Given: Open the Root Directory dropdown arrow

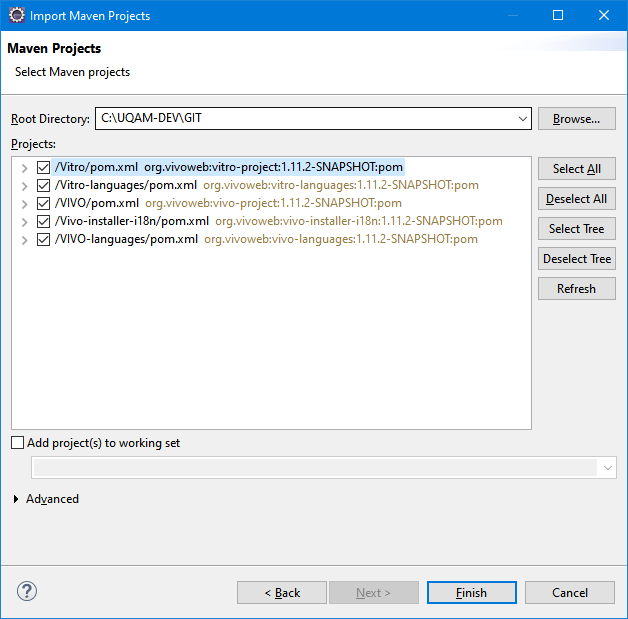Looking at the screenshot, I should coord(522,119).
